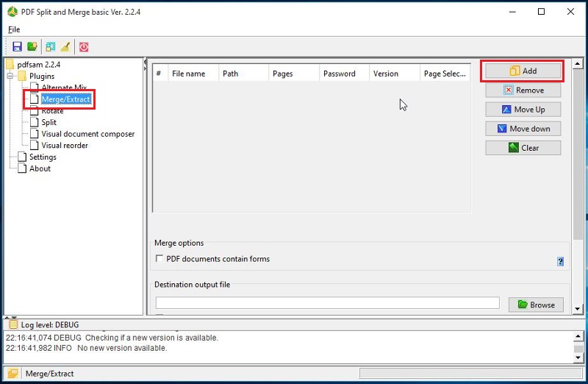Click the Clear button

coord(523,148)
